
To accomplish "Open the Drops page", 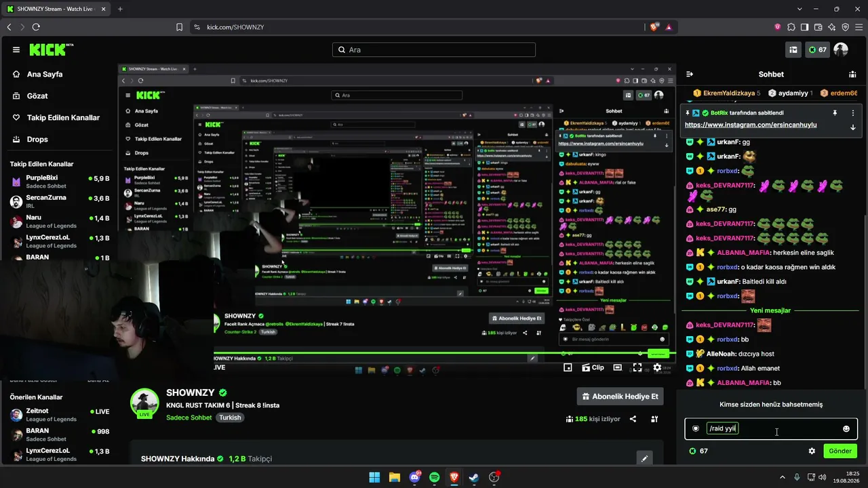I will (x=37, y=139).
